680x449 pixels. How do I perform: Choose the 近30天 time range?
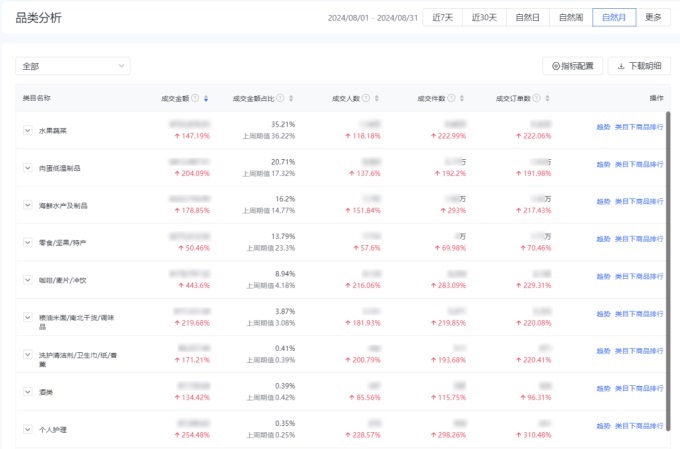pos(485,17)
